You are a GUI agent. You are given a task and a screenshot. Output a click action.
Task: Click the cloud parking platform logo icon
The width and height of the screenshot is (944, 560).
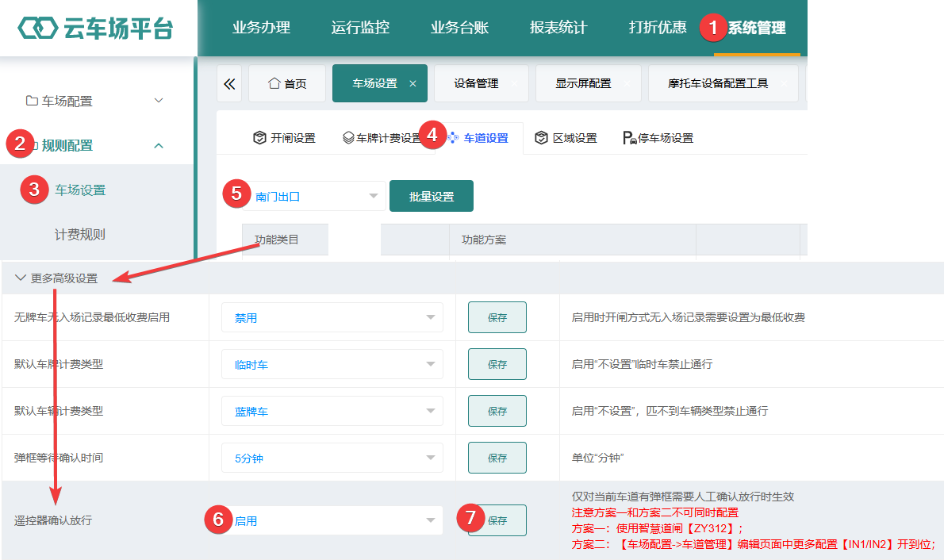pos(37,29)
